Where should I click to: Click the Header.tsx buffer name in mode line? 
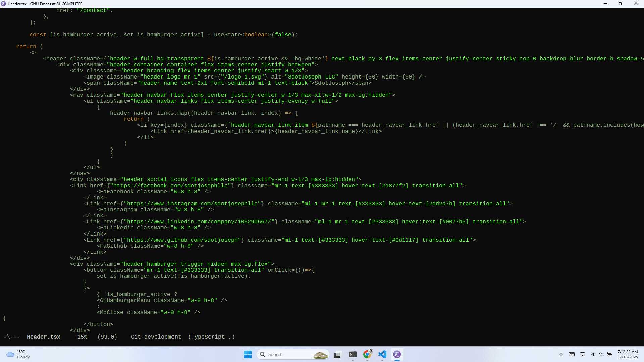pyautogui.click(x=44, y=337)
